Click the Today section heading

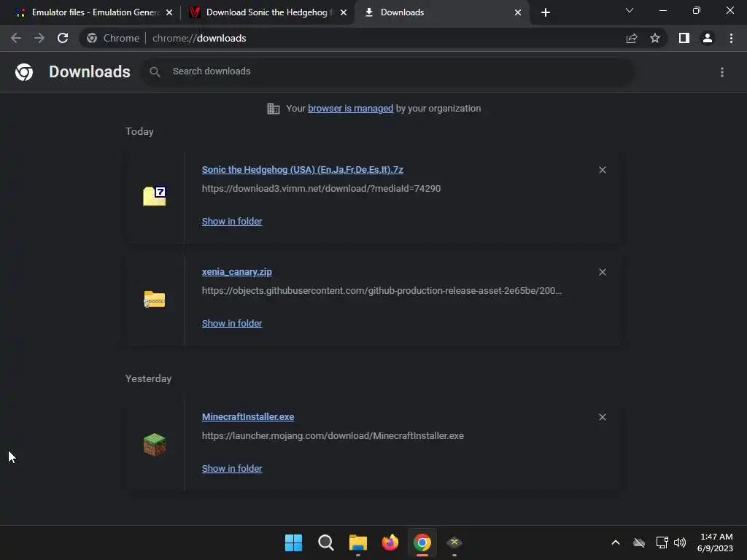(139, 131)
